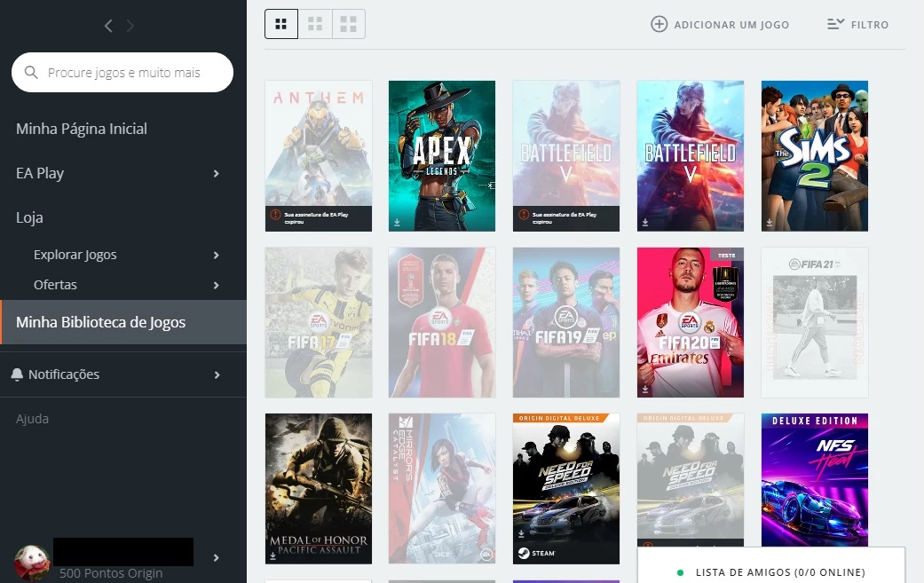Open the faded Need for Speed tile
924x583 pixels.
690,480
